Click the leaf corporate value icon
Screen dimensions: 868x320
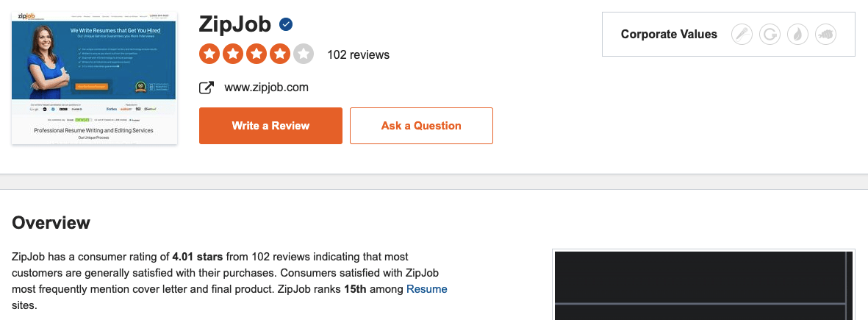[x=797, y=35]
